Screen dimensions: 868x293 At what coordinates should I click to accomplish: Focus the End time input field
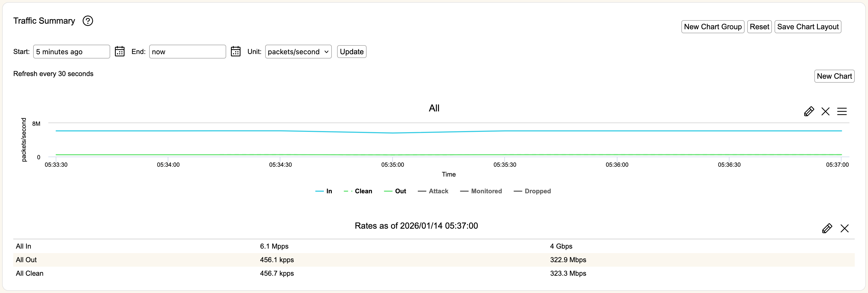[187, 52]
